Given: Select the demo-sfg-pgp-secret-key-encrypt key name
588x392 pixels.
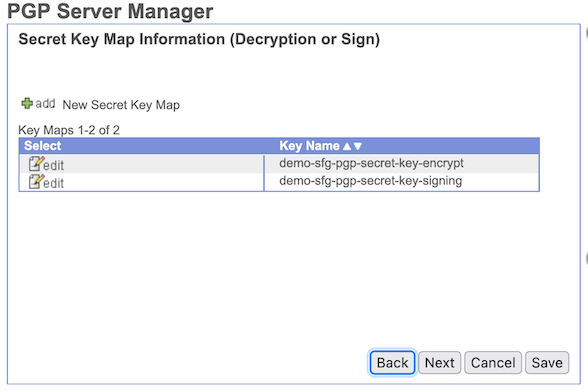Looking at the screenshot, I should pyautogui.click(x=371, y=163).
